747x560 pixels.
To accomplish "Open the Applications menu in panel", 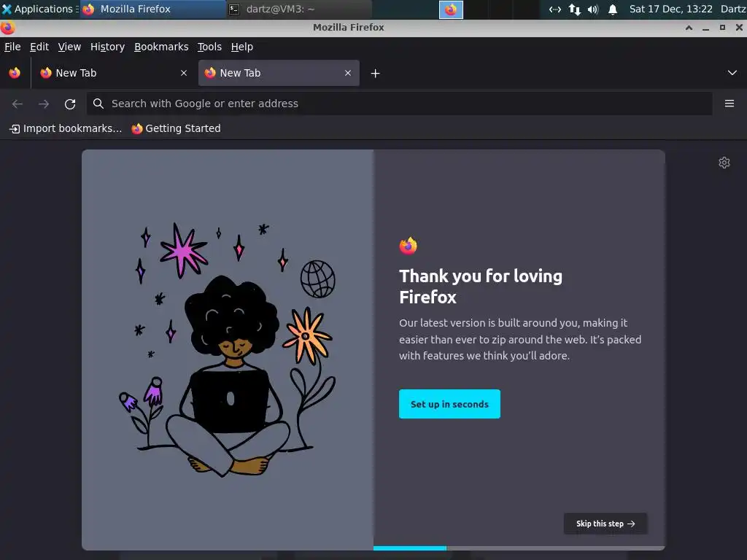I will [38, 9].
